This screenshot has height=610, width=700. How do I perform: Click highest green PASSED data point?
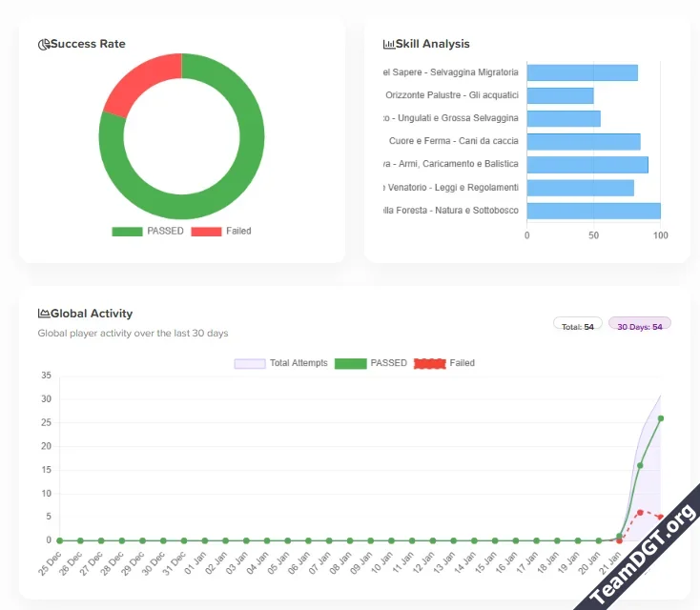(661, 417)
